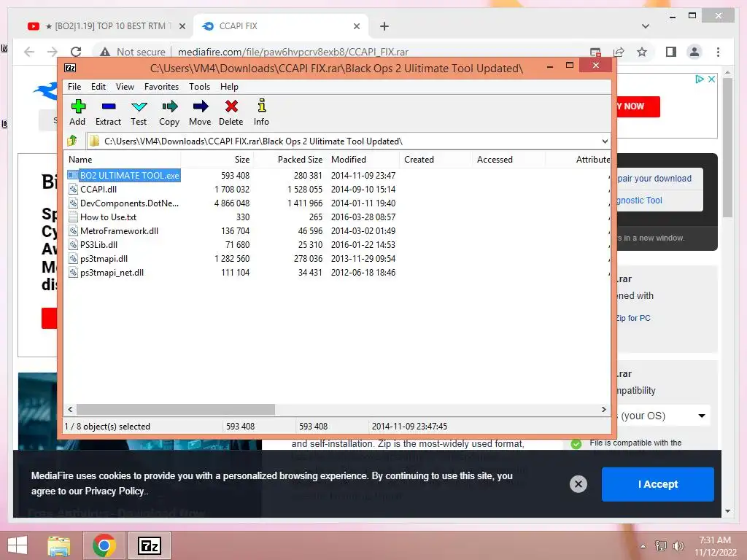This screenshot has width=747, height=560.
Task: Open the Edit menu
Action: pos(98,87)
